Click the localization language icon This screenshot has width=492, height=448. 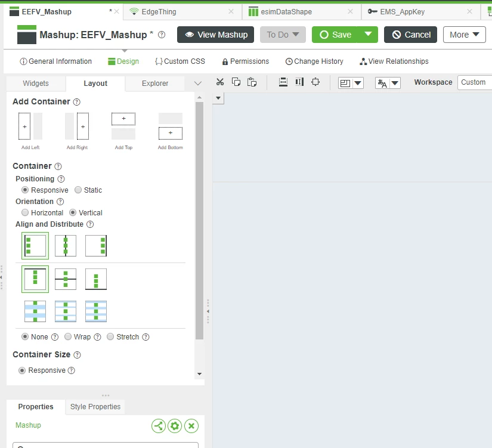[382, 83]
